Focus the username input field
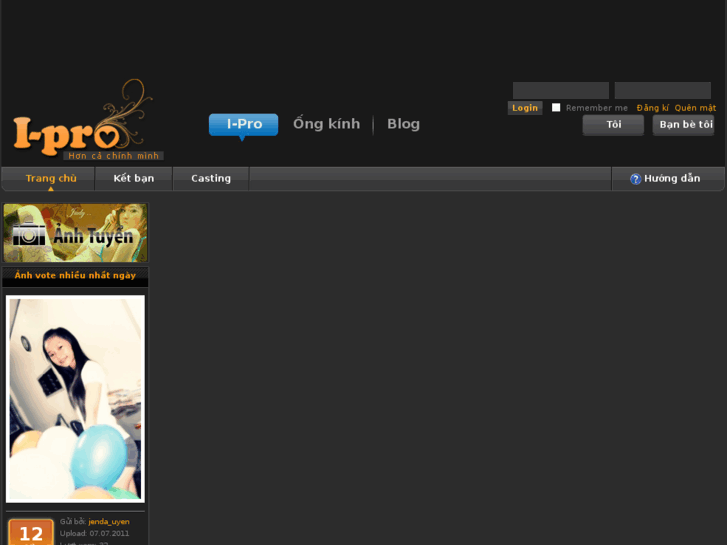727x545 pixels. click(x=561, y=90)
